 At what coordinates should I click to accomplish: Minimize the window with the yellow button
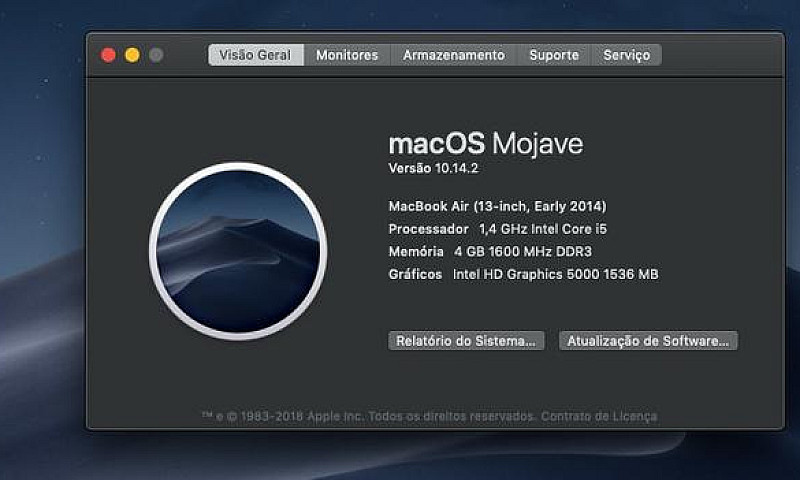(133, 55)
